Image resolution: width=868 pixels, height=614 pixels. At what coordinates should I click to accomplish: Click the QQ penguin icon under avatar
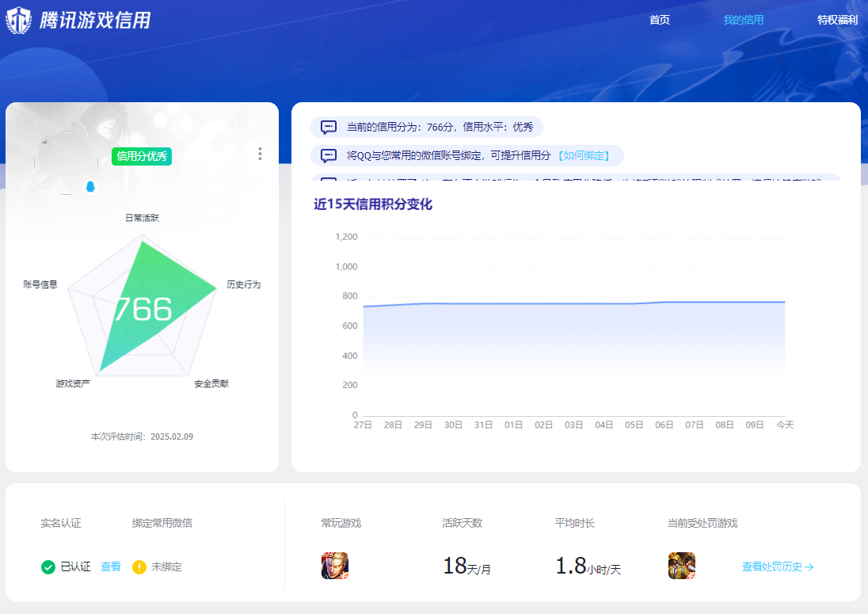coord(90,187)
